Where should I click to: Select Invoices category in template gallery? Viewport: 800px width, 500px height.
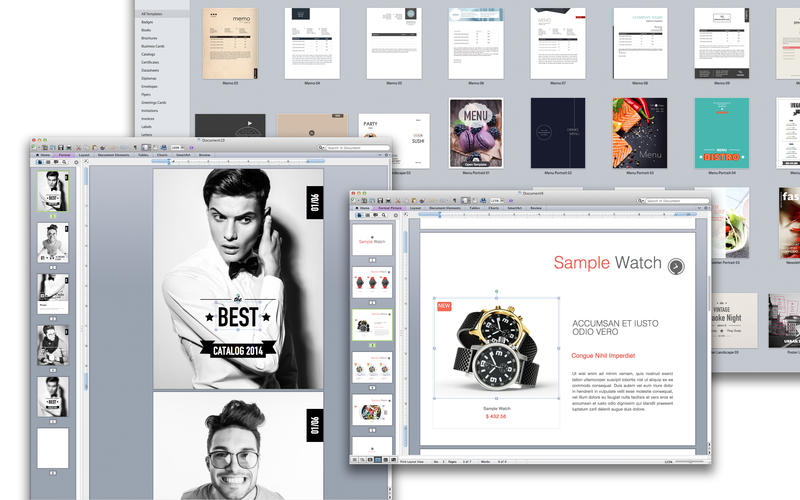[147, 118]
